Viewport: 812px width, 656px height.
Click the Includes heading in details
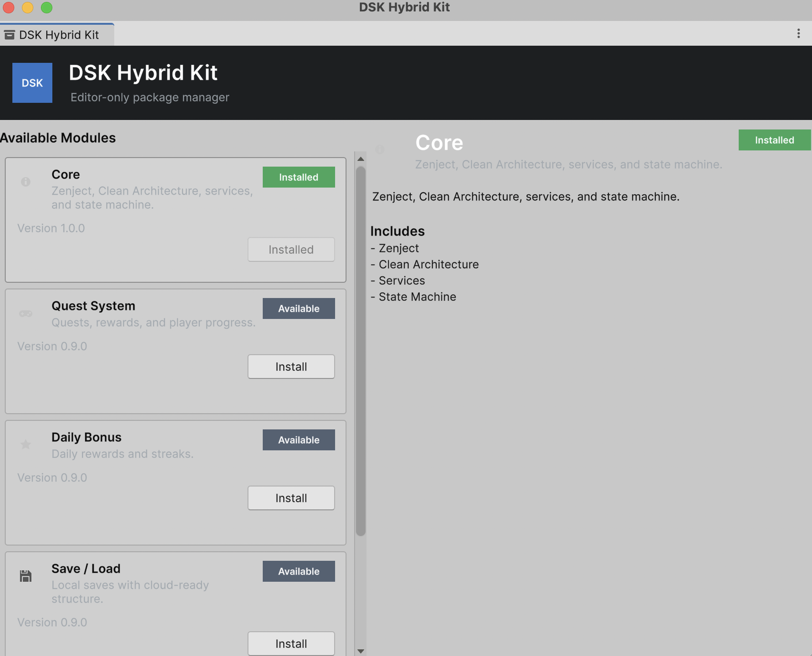397,231
